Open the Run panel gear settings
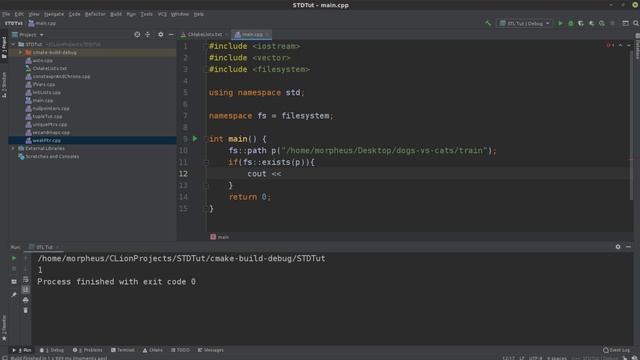The image size is (640, 360). pos(618,247)
